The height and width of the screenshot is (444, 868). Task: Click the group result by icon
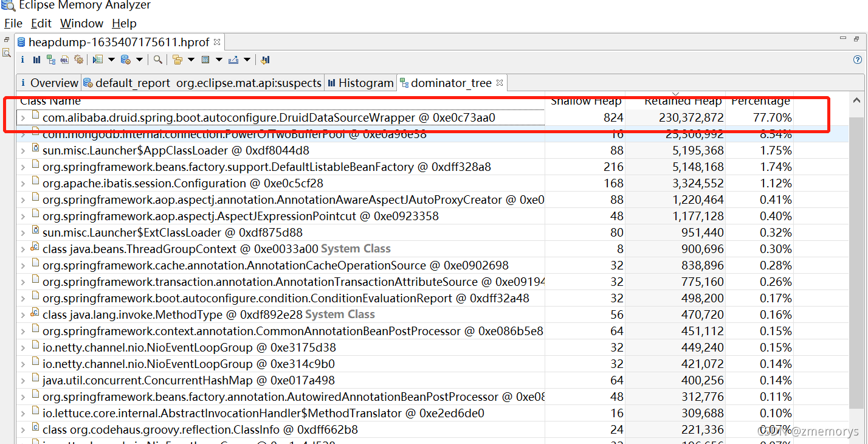coord(177,60)
